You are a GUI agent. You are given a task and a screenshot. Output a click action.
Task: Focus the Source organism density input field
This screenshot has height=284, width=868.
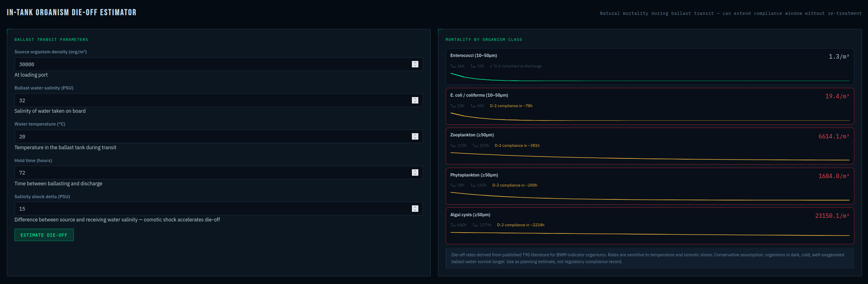218,64
